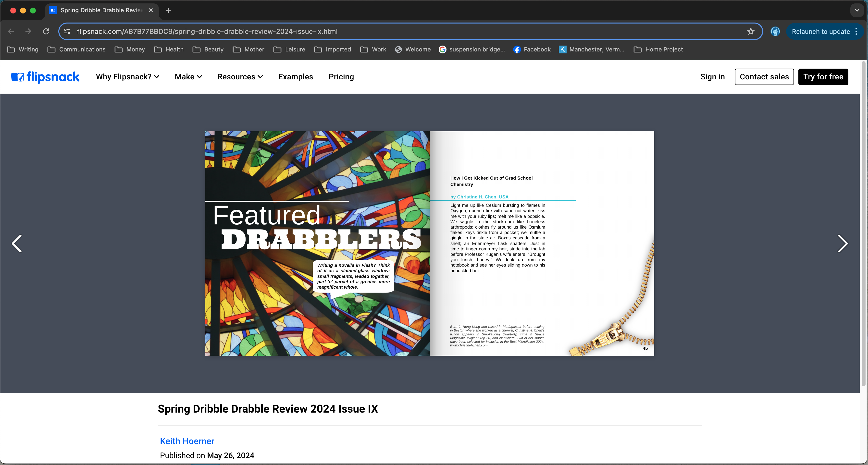Open the Examples page
Screen dimensions: 868x465
pyautogui.click(x=296, y=77)
